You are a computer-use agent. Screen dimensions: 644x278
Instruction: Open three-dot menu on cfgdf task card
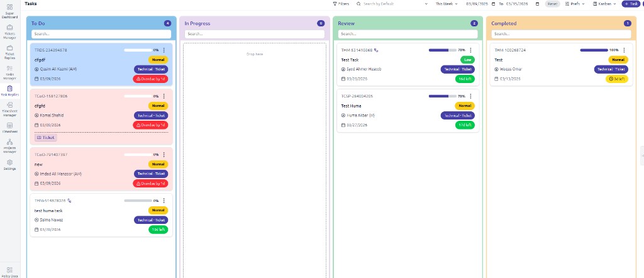point(164,50)
